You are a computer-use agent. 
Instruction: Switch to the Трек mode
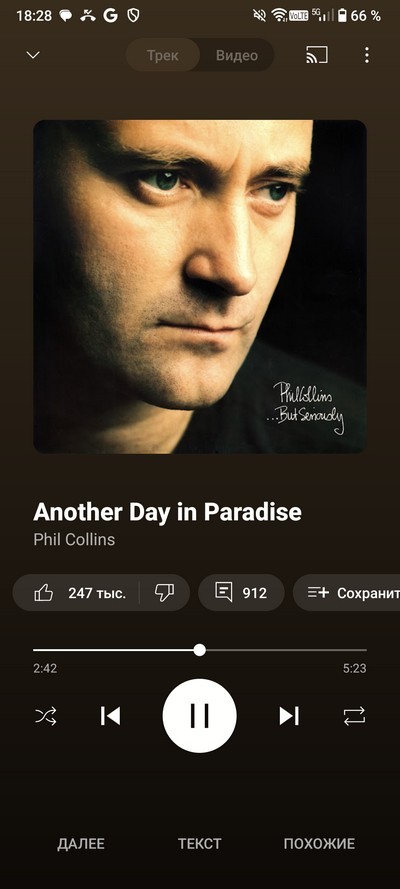pos(163,55)
